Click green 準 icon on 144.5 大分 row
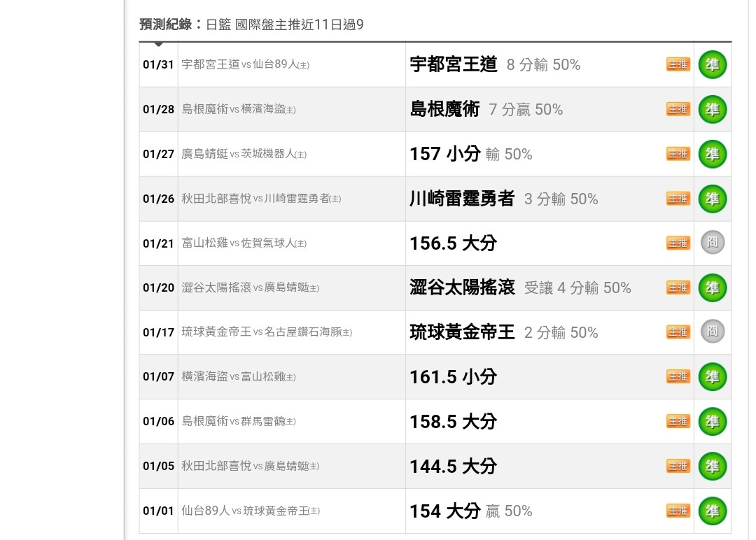The width and height of the screenshot is (756, 540). click(712, 466)
